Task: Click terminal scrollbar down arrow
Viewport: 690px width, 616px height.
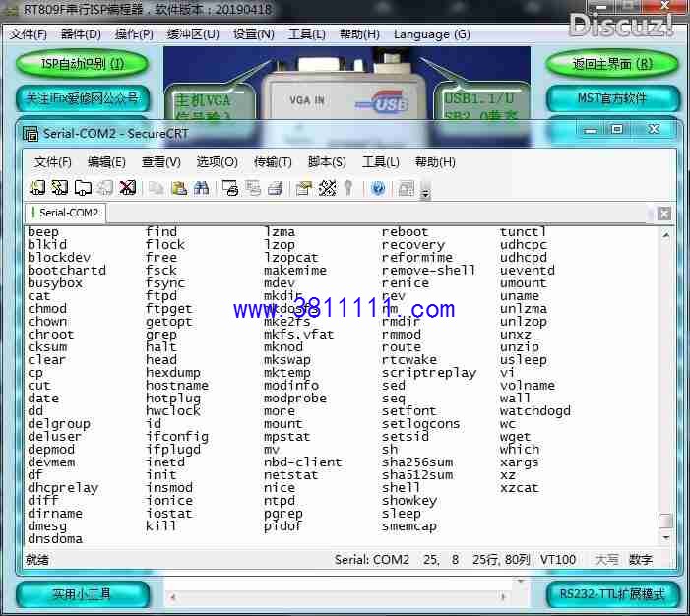Action: [x=665, y=537]
